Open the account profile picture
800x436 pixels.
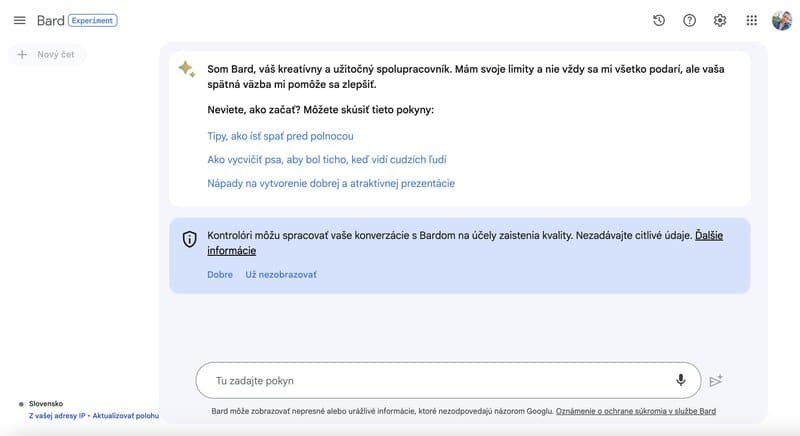point(782,20)
